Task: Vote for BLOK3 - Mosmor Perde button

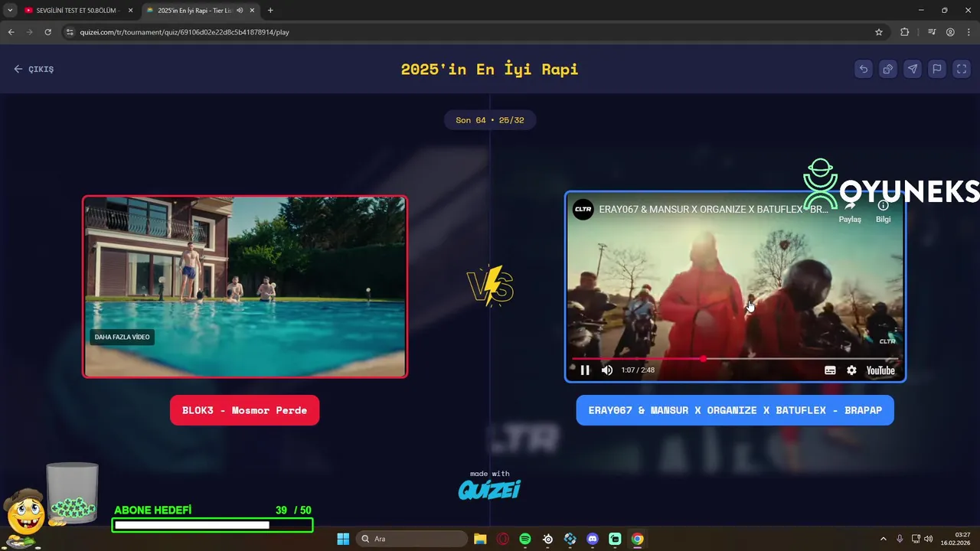Action: (244, 410)
